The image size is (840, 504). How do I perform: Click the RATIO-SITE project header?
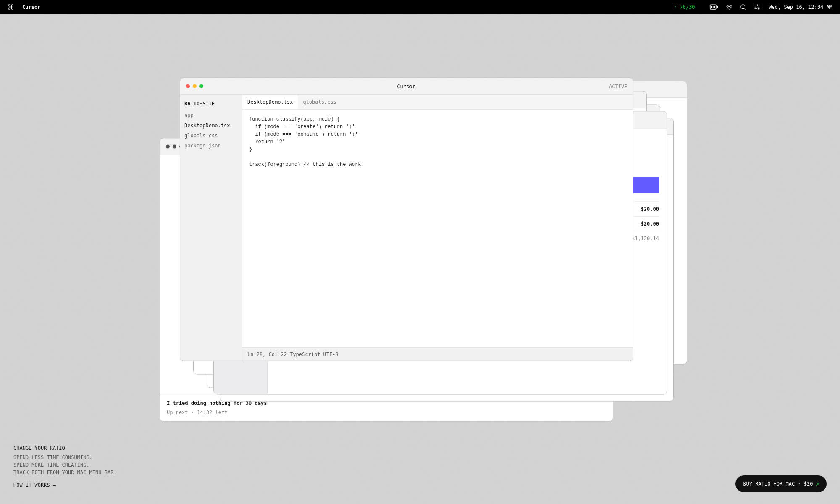[199, 104]
